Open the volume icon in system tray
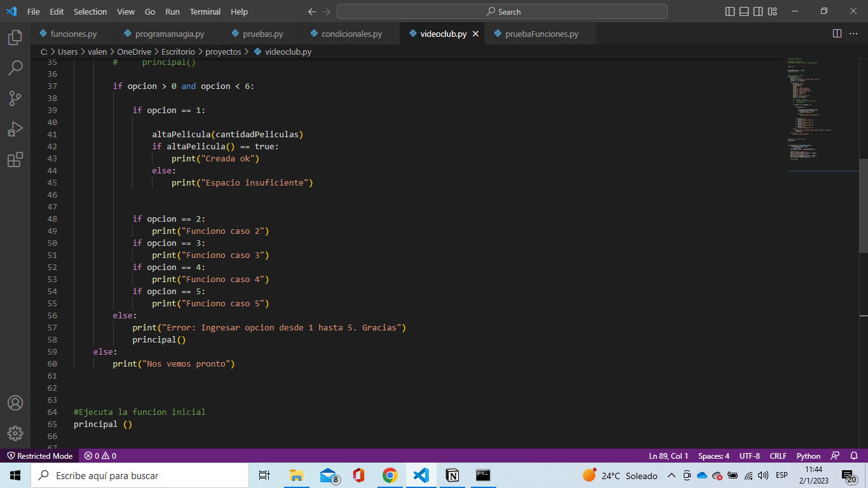The width and height of the screenshot is (868, 488). pyautogui.click(x=763, y=475)
